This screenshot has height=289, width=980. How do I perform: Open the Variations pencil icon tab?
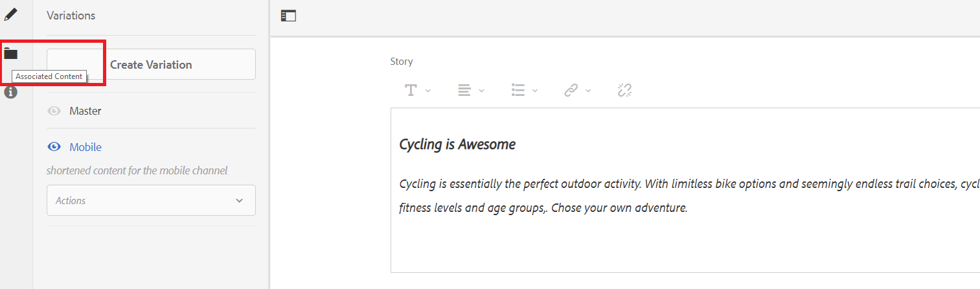[10, 14]
